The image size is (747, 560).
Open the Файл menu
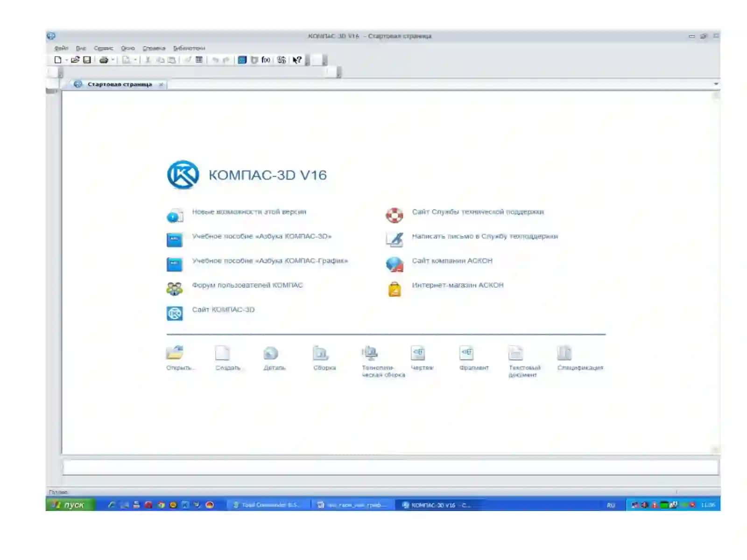[x=61, y=48]
